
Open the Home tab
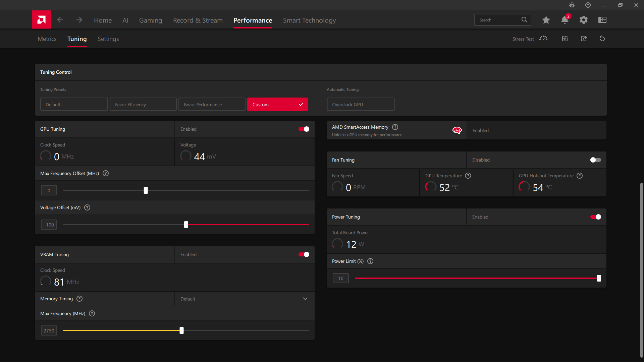pos(103,20)
